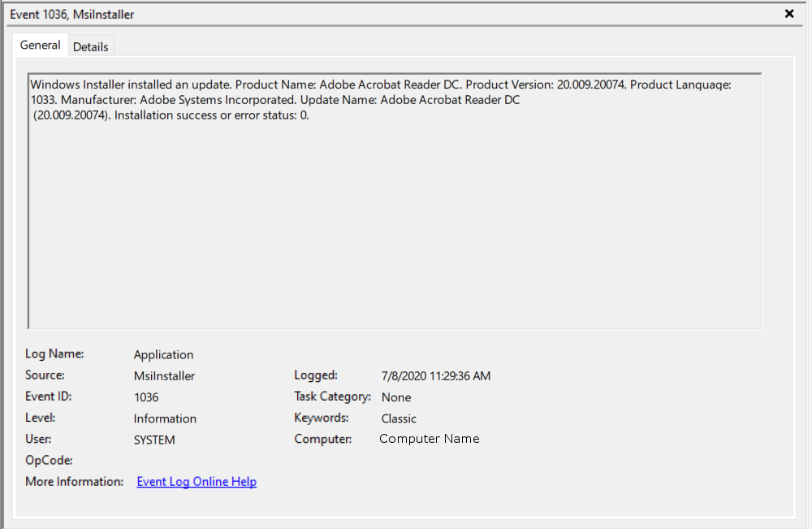Click the 'Event ID:' field label
The image size is (812, 529).
[49, 397]
